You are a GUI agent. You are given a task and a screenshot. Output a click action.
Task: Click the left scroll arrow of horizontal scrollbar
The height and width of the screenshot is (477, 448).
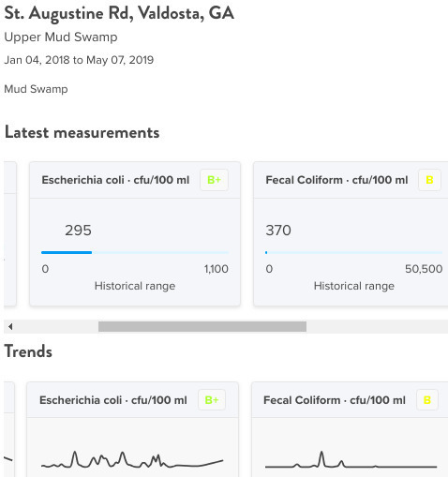coord(10,327)
